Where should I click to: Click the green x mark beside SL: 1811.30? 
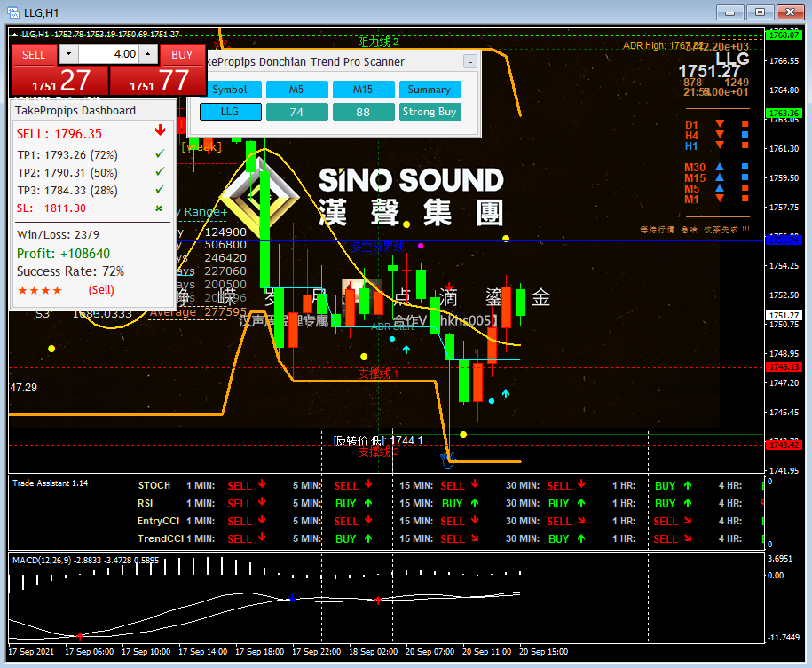click(x=159, y=208)
